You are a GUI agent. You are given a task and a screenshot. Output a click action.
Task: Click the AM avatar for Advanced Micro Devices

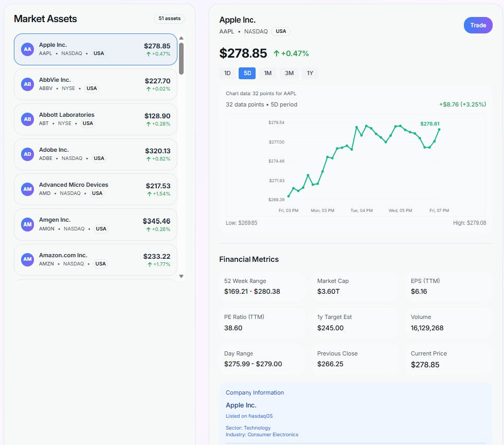28,189
